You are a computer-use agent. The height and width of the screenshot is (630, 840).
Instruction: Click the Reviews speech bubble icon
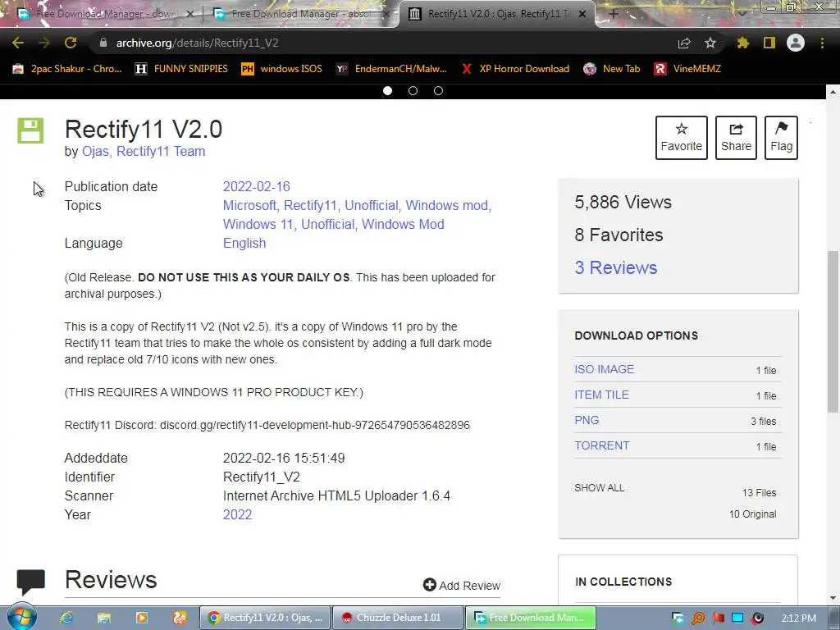click(x=30, y=582)
